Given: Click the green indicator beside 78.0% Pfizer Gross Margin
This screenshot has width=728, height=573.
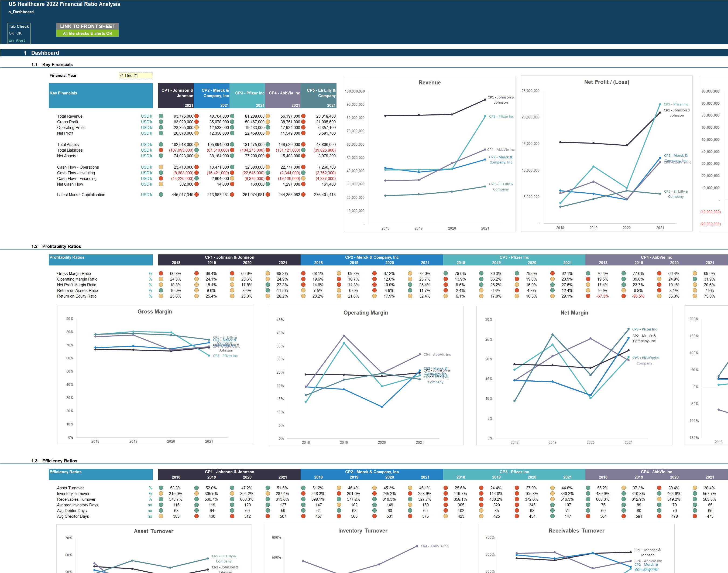Looking at the screenshot, I should pyautogui.click(x=446, y=274).
